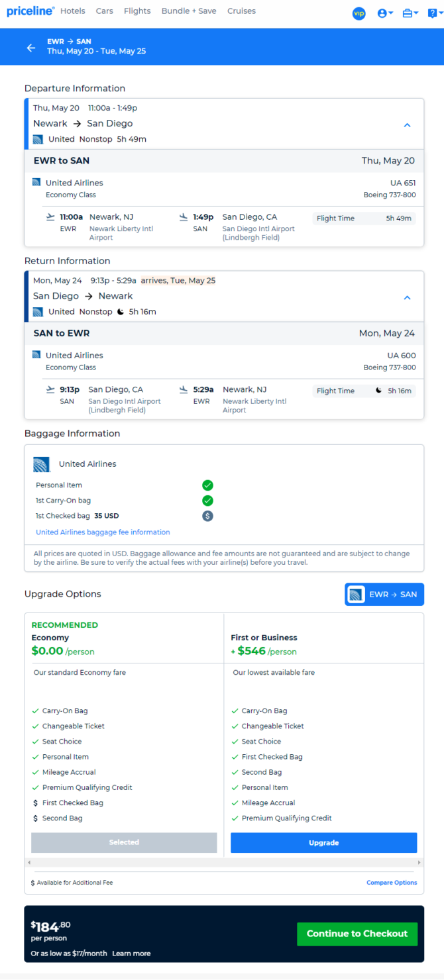Collapse the departure flight details chevron
Screen dimensions: 444x980
408,125
